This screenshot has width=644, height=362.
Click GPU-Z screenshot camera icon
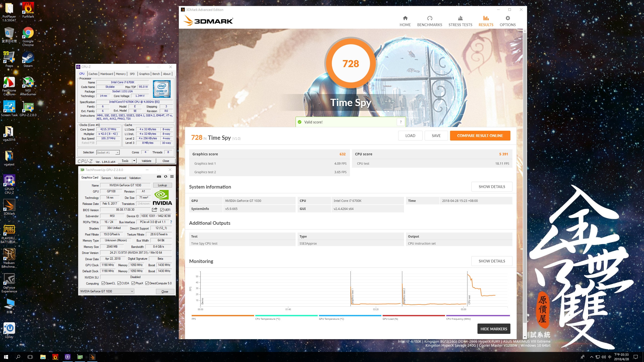(159, 176)
